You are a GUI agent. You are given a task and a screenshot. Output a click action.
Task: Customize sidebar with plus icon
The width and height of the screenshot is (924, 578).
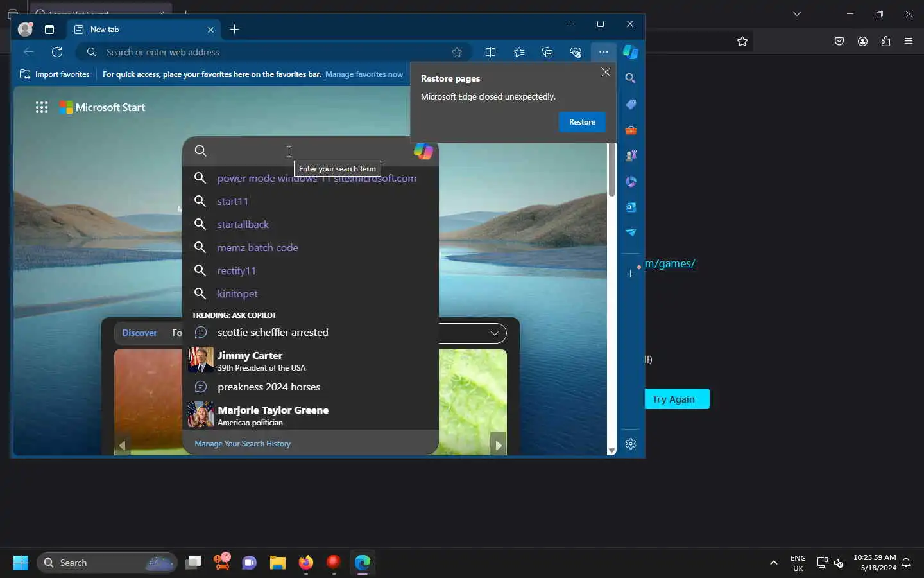(631, 274)
